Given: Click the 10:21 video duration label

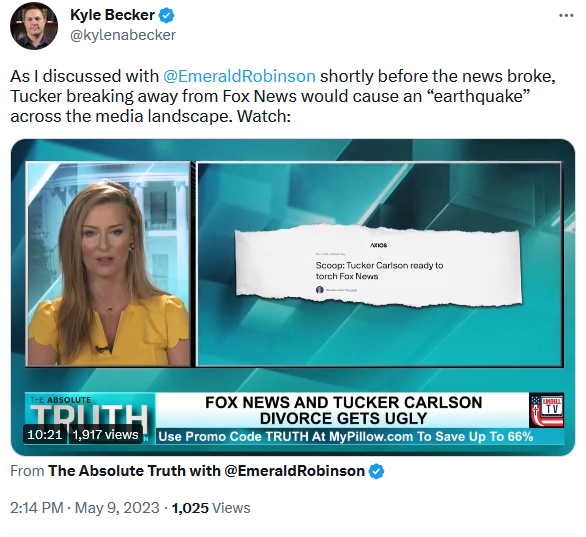Looking at the screenshot, I should tap(44, 435).
